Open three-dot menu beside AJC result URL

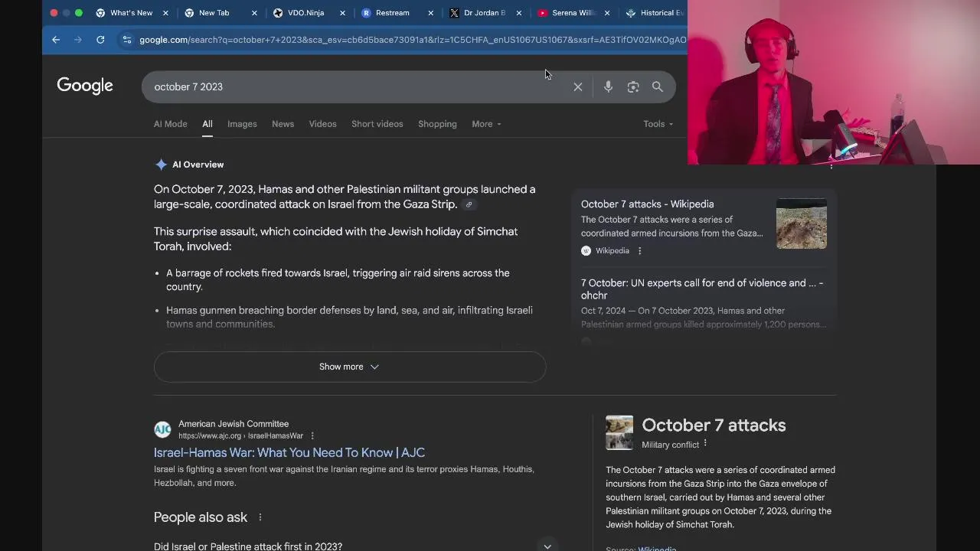[312, 436]
